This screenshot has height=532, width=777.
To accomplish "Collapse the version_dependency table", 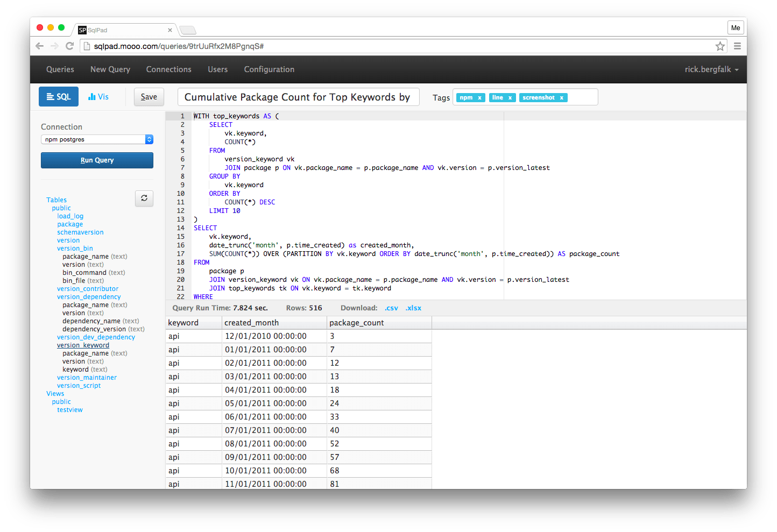I will pos(89,297).
